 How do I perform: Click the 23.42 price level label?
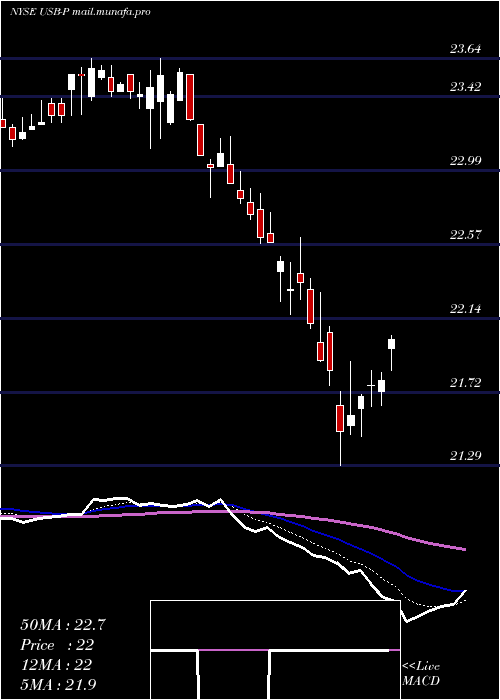click(x=466, y=86)
